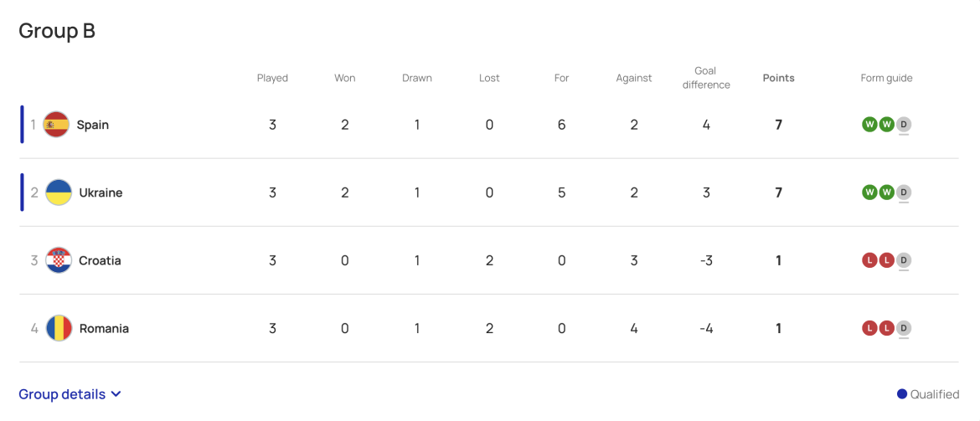The image size is (980, 421).
Task: Click the Goal difference column header
Action: pos(706,78)
